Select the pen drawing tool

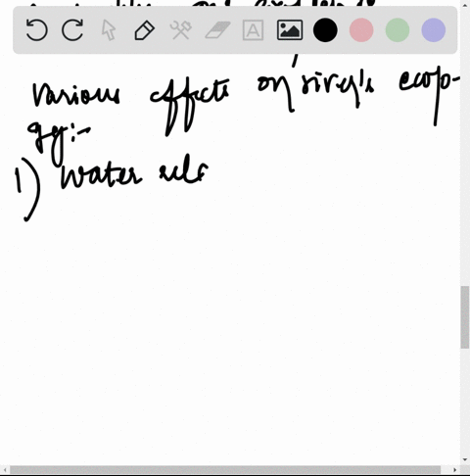[x=145, y=30]
